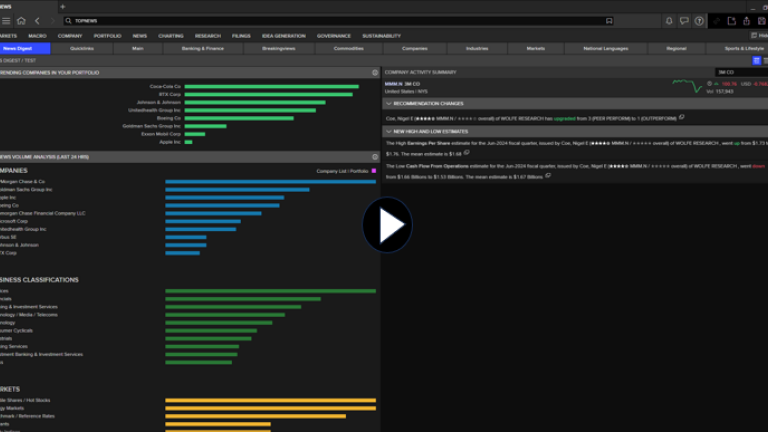The image size is (768, 432).
Task: Click the MMM.N ticker link
Action: tap(392, 84)
